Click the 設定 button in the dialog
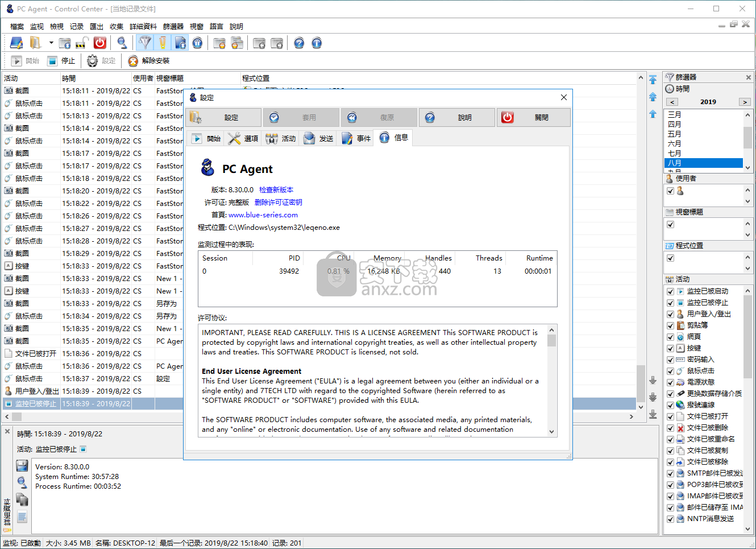Image resolution: width=756 pixels, height=549 pixels. click(225, 118)
